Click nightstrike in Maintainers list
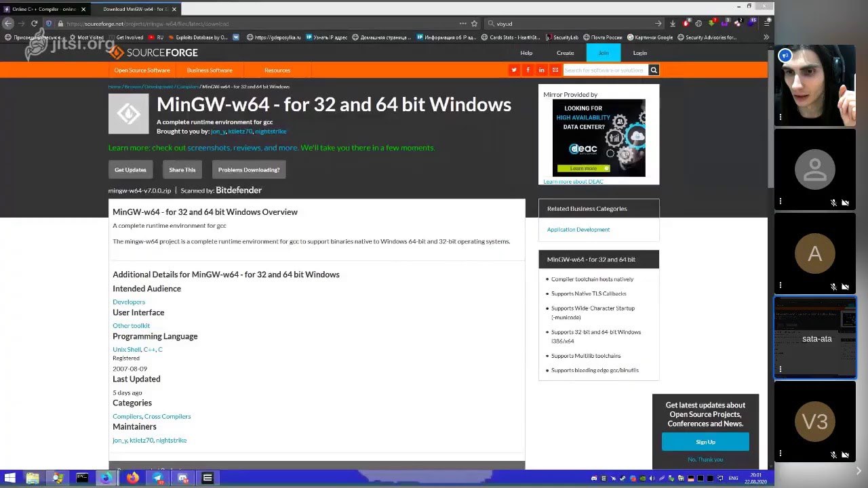 (171, 440)
